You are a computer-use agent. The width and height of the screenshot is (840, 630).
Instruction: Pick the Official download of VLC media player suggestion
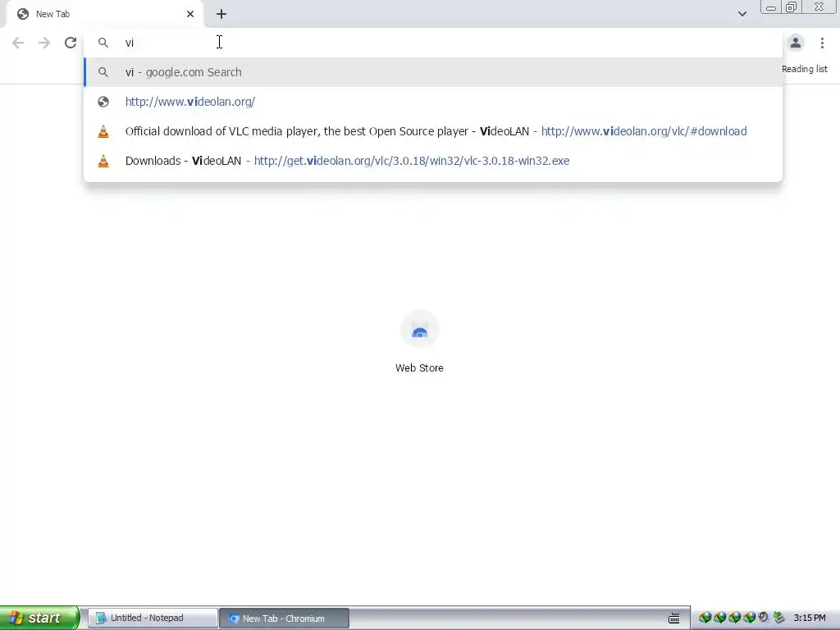(433, 131)
